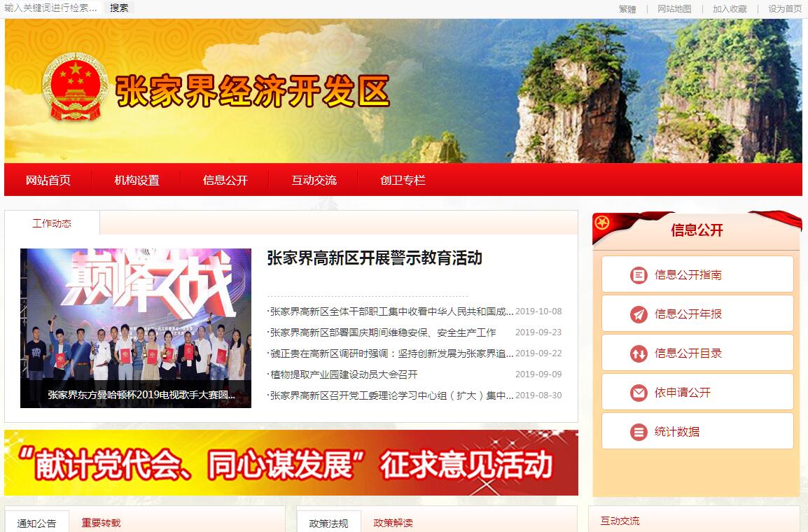This screenshot has width=808, height=532.
Task: Click the national emblem logo
Action: coord(75,87)
